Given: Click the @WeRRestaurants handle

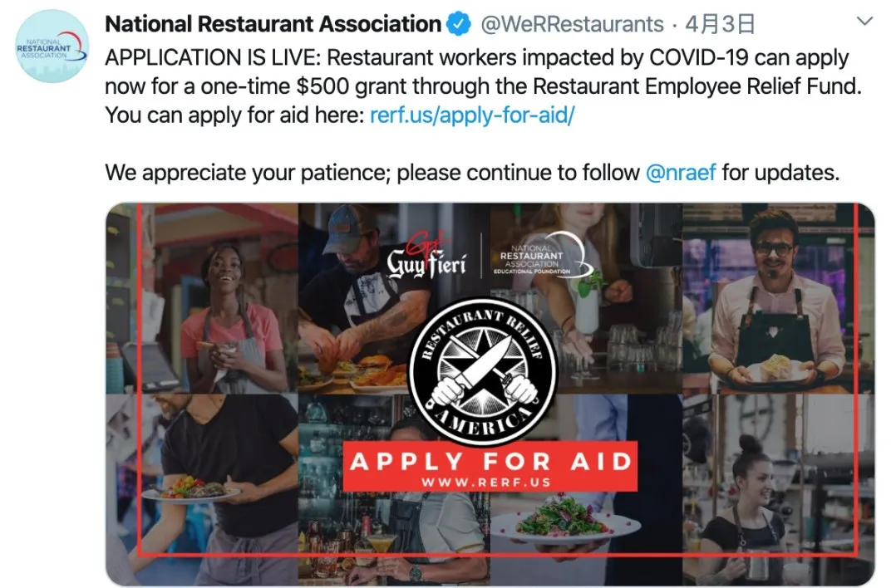Looking at the screenshot, I should tap(572, 25).
